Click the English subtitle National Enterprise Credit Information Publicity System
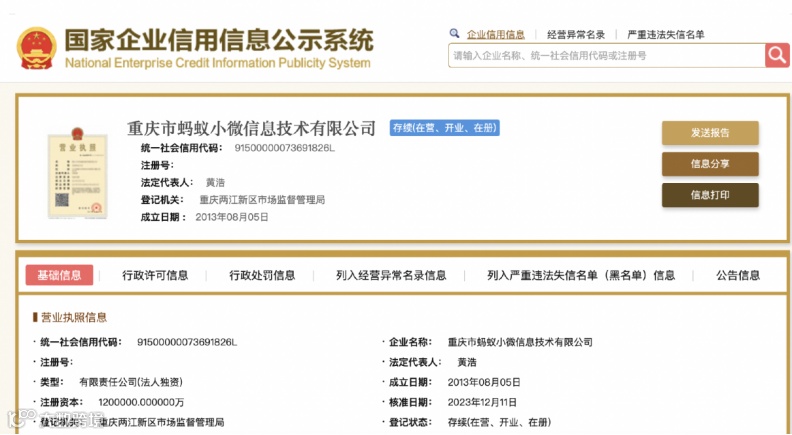 click(218, 63)
